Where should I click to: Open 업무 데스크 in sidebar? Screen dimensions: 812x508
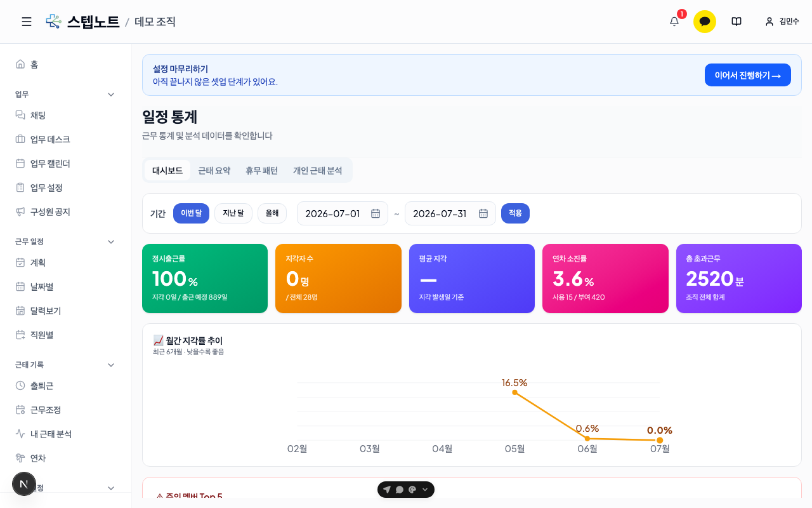point(66,139)
